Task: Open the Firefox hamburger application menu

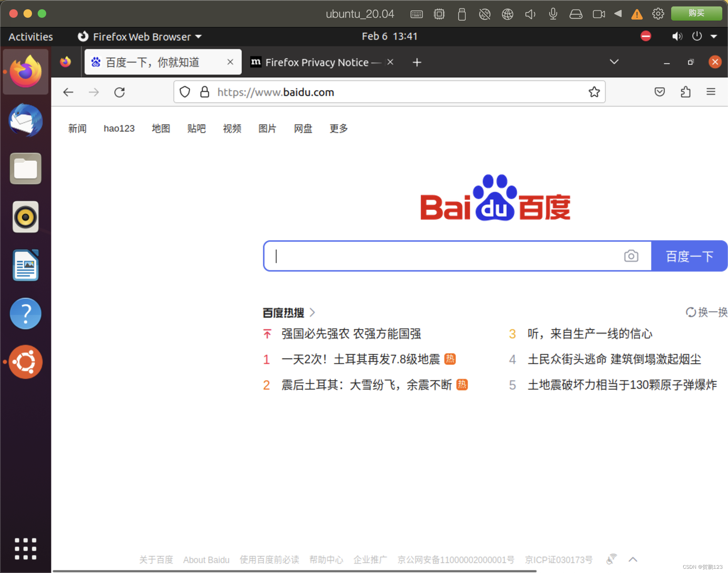Action: click(x=711, y=92)
